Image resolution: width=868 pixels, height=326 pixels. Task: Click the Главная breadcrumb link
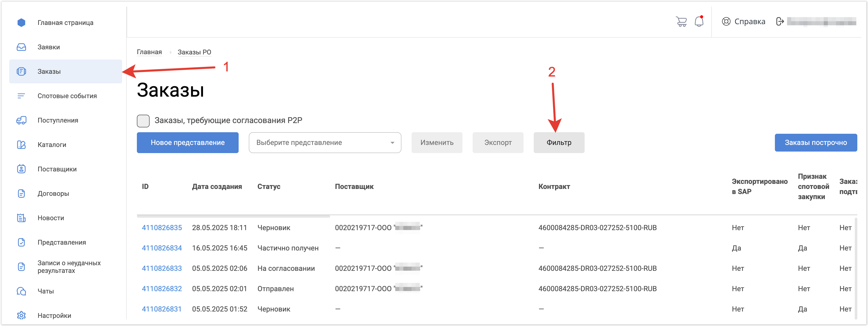click(x=149, y=52)
